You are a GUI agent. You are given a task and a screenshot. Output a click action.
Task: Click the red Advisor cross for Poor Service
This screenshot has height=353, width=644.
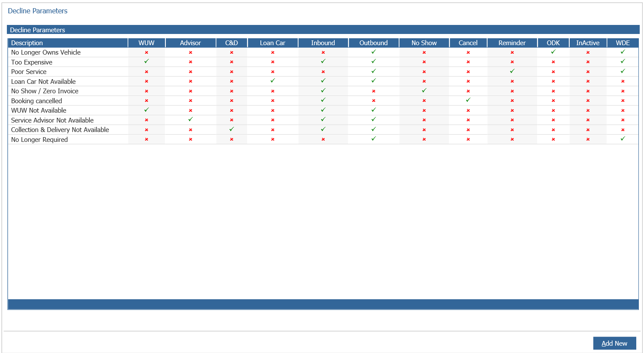[x=190, y=72]
